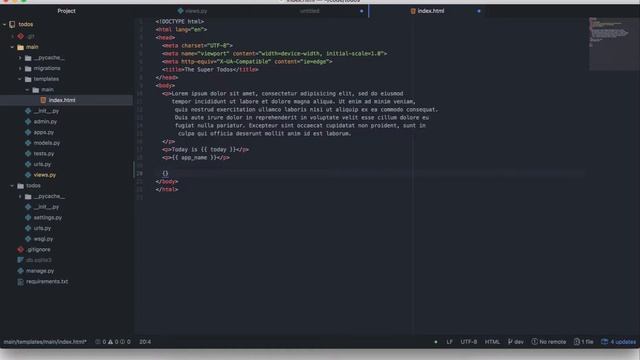
Task: Click the git branch icon beside dev
Action: [x=510, y=342]
